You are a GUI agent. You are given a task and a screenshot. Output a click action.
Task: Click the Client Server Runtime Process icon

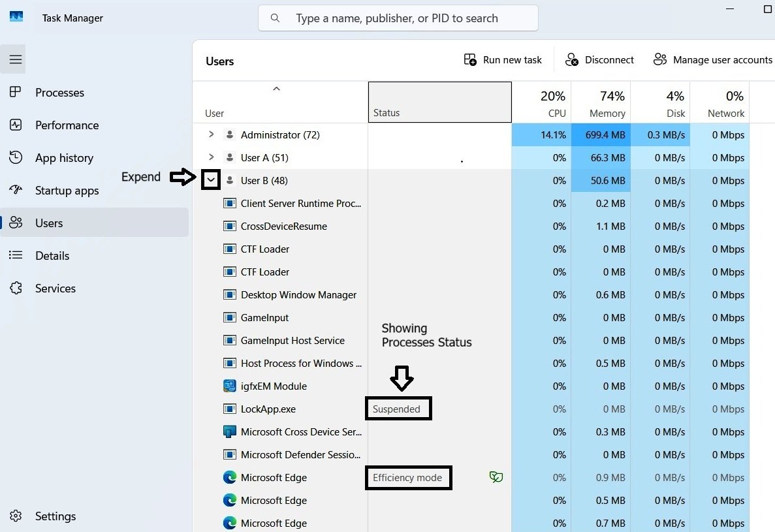[x=229, y=203]
